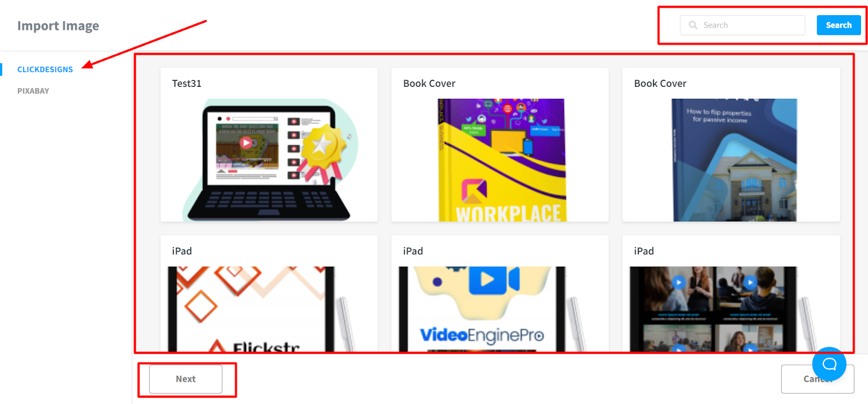The height and width of the screenshot is (404, 868).
Task: Click the magnifier icon in search field
Action: 693,25
